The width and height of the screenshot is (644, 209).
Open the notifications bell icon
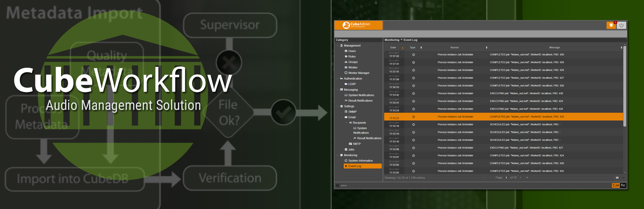[x=611, y=25]
